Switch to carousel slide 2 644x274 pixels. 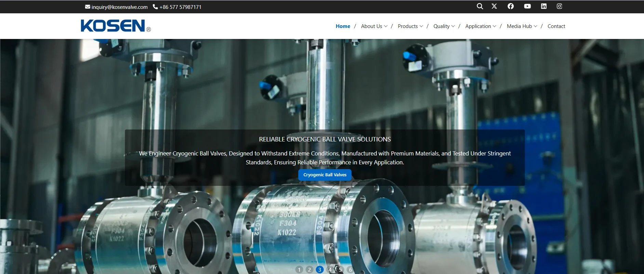point(309,270)
